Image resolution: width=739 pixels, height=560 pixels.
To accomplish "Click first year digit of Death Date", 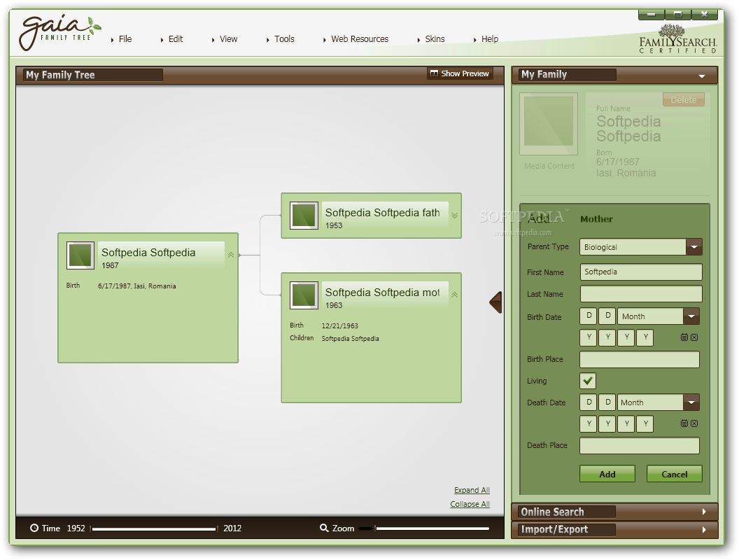I will [589, 423].
